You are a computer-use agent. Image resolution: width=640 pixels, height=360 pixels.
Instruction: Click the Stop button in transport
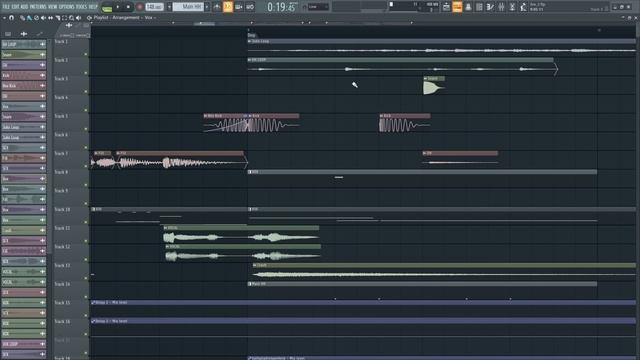128,7
